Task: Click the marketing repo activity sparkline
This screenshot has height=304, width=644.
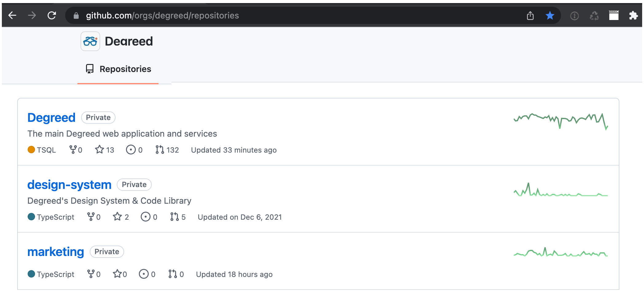Action: [561, 252]
